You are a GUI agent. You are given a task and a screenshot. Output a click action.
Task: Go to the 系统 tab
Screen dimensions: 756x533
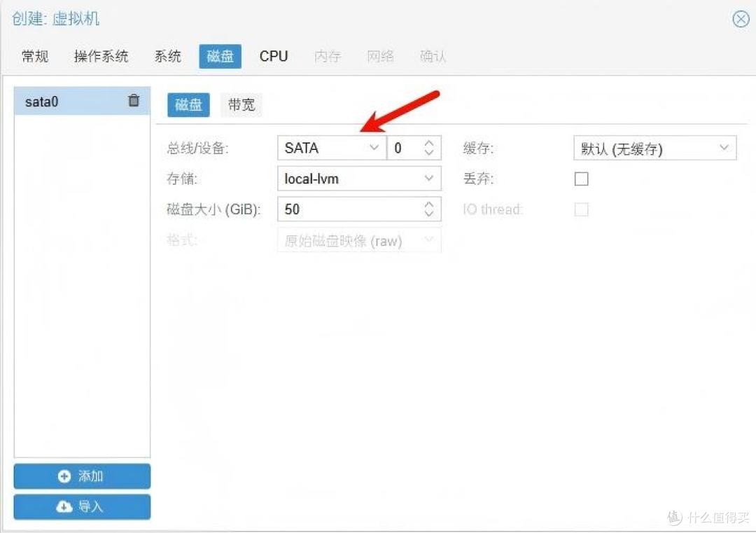[167, 57]
